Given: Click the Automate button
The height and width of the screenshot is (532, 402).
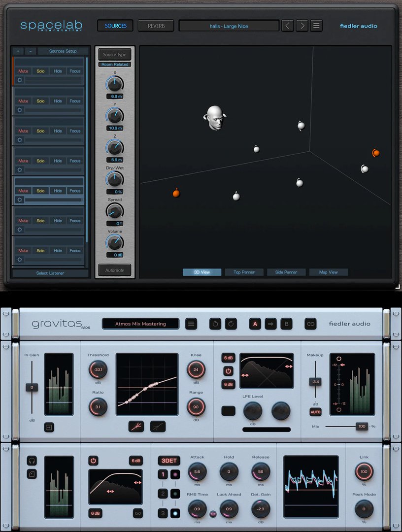Looking at the screenshot, I should click(114, 270).
